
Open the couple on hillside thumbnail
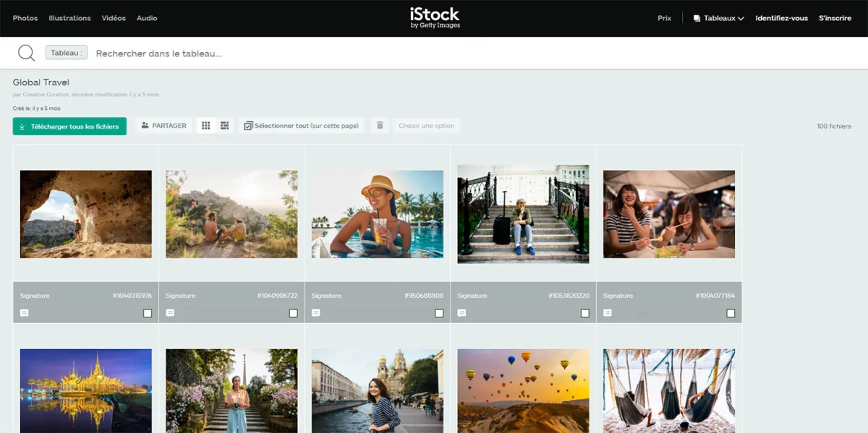click(x=231, y=214)
